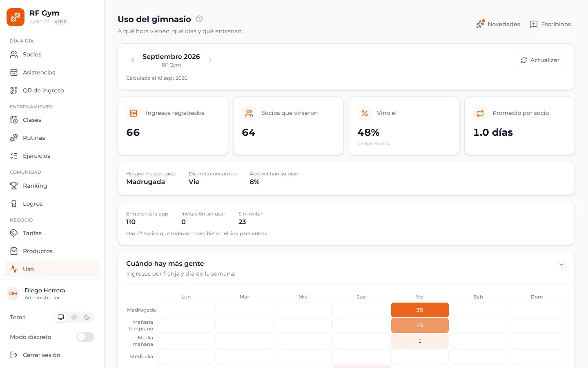Viewport: 588px width, 368px height.
Task: Click the trophy icon next to Ranking
Action: pyautogui.click(x=14, y=186)
